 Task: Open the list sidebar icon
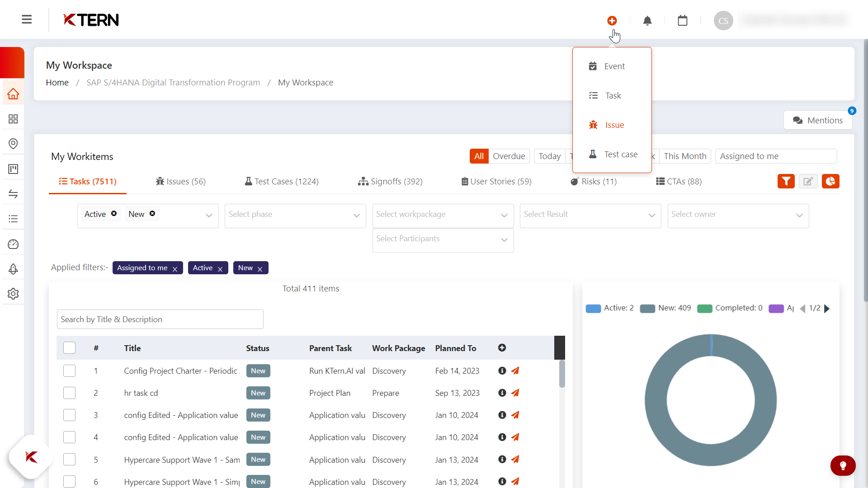tap(13, 219)
